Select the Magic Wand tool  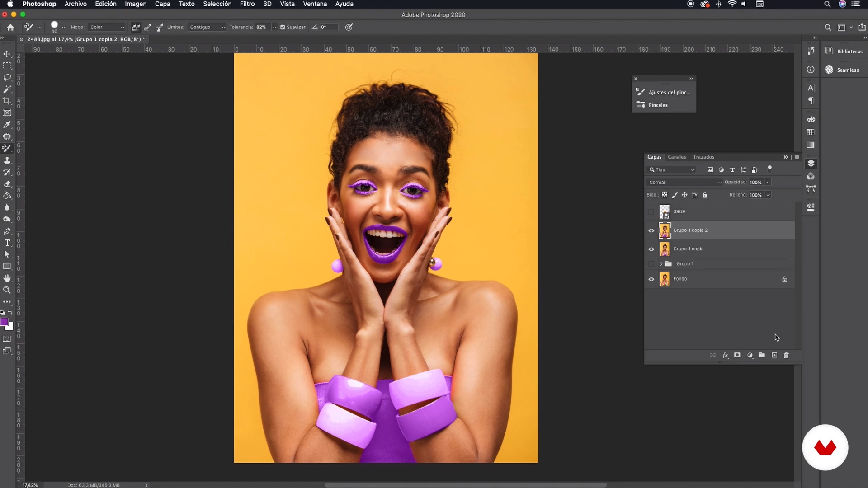click(7, 89)
